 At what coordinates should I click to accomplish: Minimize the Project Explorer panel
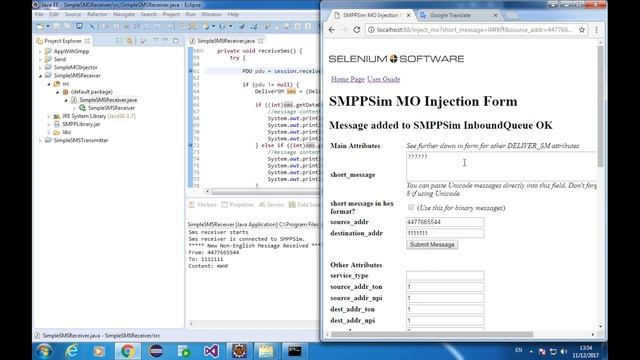coord(165,40)
